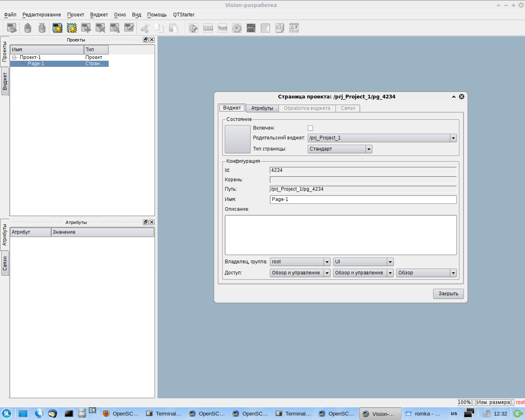Viewport: 525px width, 420px height.
Task: Click the load from database icon
Action: pyautogui.click(x=27, y=28)
